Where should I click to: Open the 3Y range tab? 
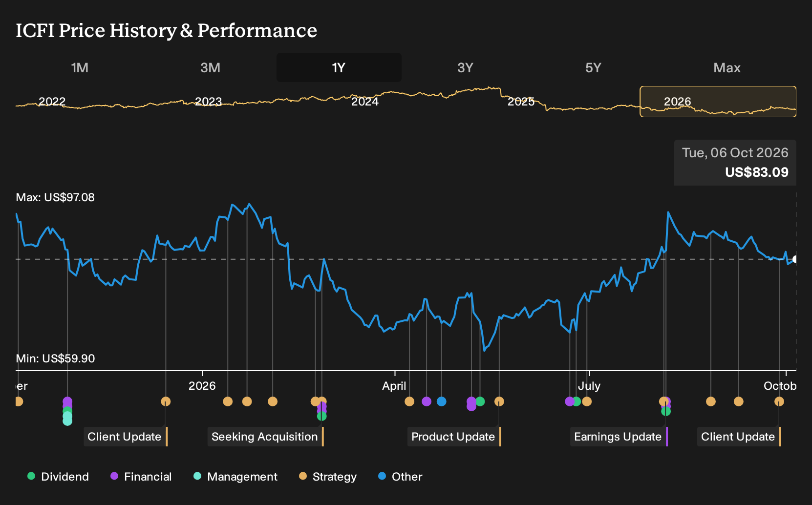465,67
